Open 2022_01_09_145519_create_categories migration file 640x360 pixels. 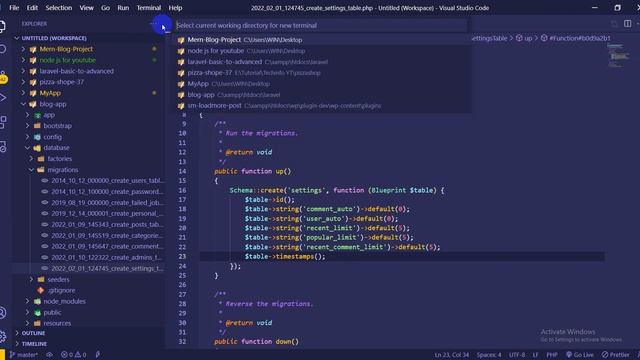click(x=108, y=236)
